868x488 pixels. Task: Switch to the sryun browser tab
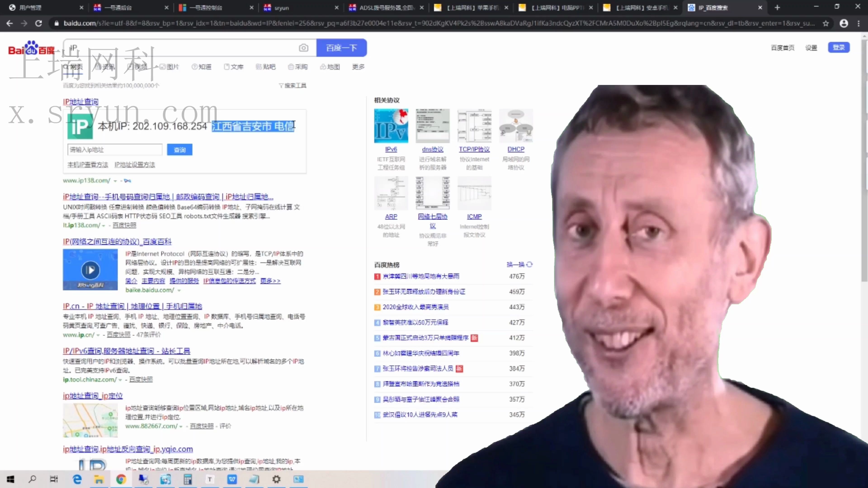tap(301, 7)
